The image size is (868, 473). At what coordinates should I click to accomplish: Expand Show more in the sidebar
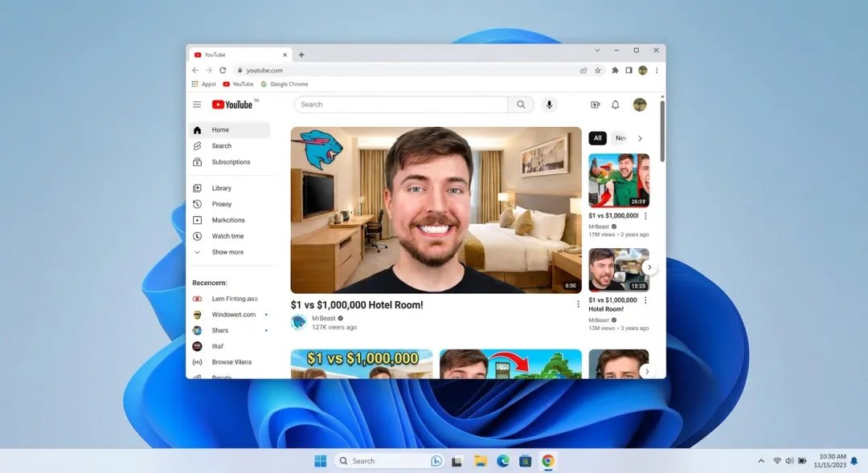(225, 251)
